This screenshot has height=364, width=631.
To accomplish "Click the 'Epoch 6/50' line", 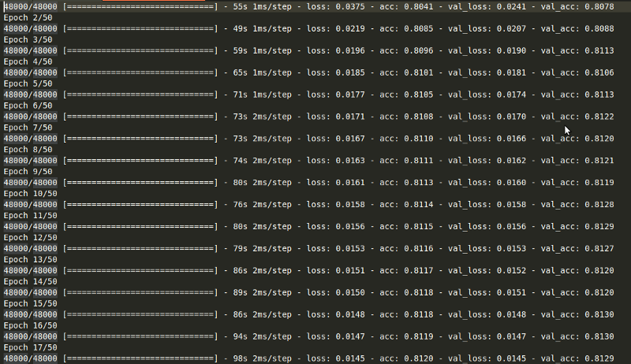I will (x=28, y=106).
